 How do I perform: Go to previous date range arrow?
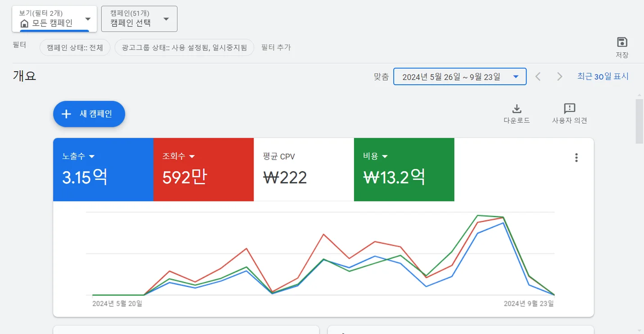(x=538, y=77)
